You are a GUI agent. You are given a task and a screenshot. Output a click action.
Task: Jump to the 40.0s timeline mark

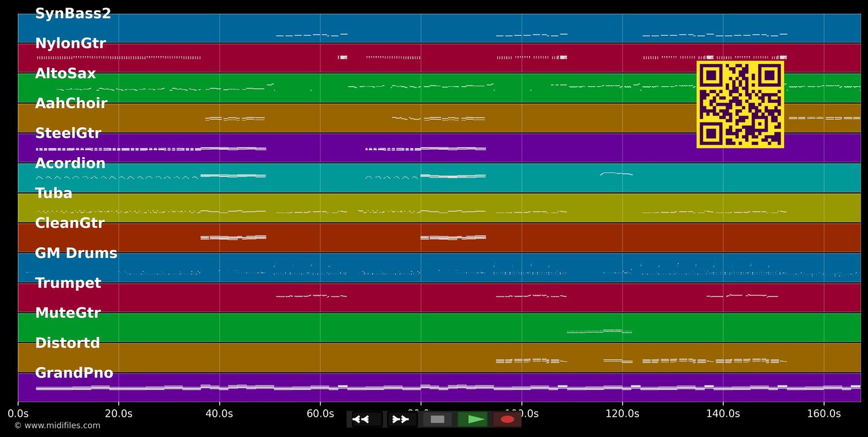(219, 414)
